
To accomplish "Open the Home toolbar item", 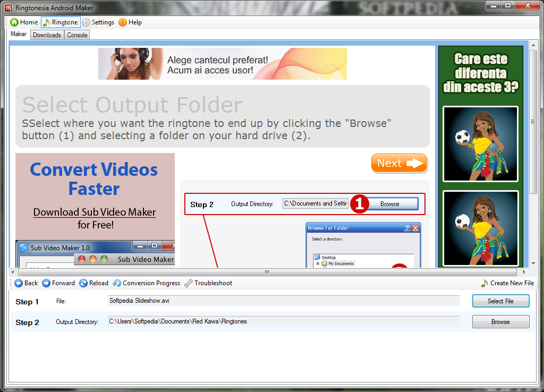I will 24,22.
